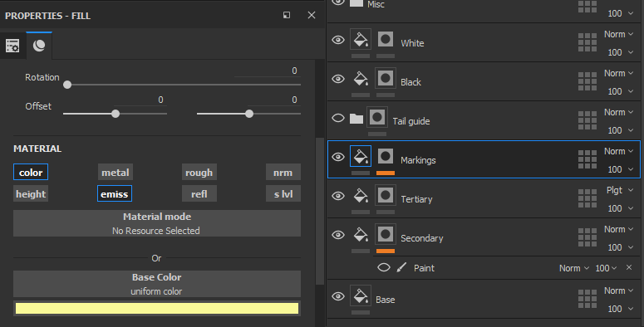Select the Tertiary layer mask thumbnail

[x=386, y=195]
